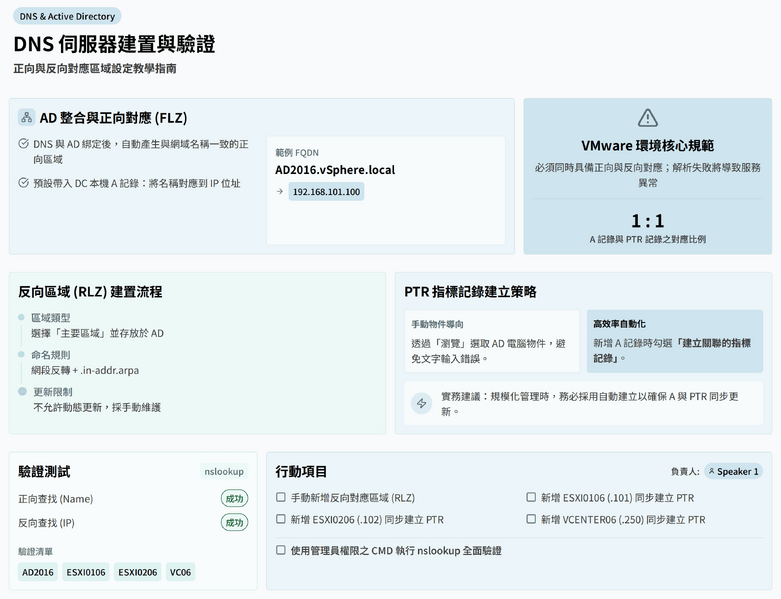Click 不允許動態更新,採手動維護 text
This screenshot has width=781, height=599.
click(97, 407)
